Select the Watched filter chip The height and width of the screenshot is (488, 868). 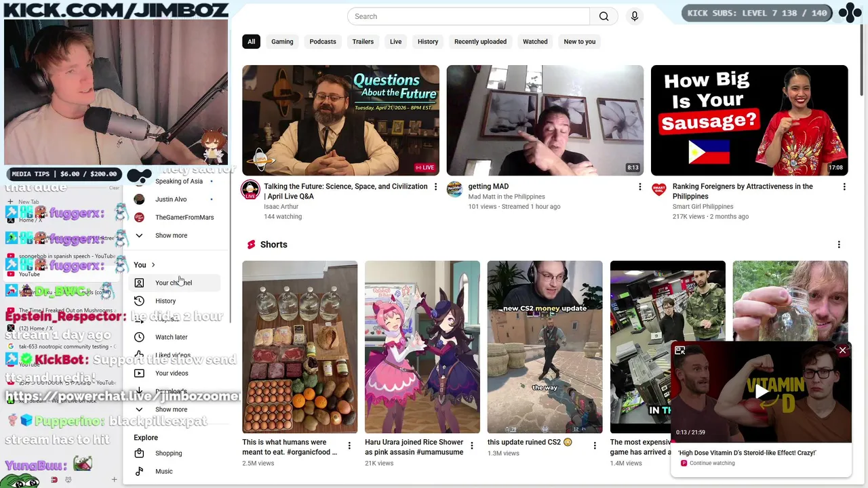(x=535, y=41)
